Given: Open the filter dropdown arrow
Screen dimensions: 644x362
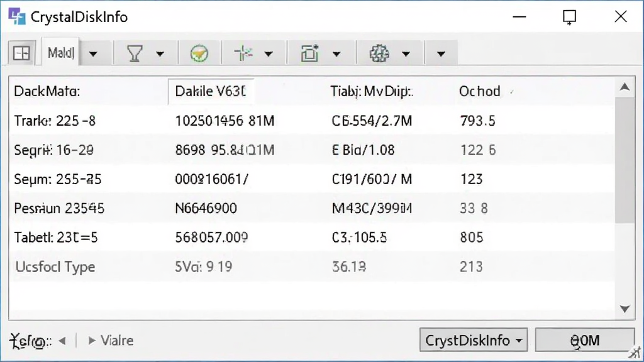Looking at the screenshot, I should (x=160, y=54).
